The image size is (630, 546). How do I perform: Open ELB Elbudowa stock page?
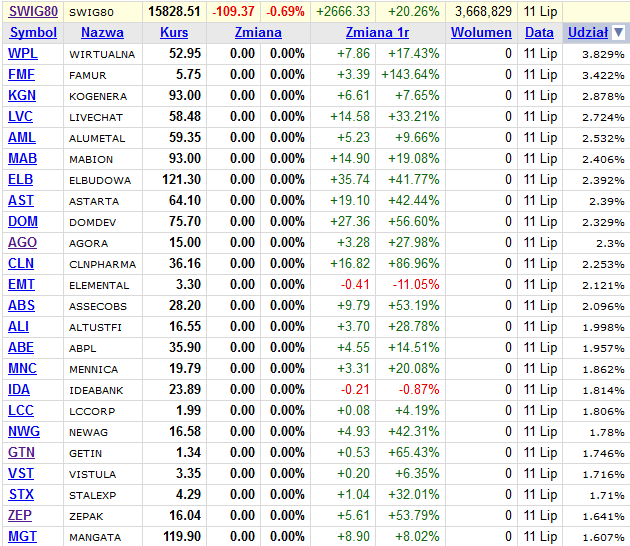coord(21,180)
